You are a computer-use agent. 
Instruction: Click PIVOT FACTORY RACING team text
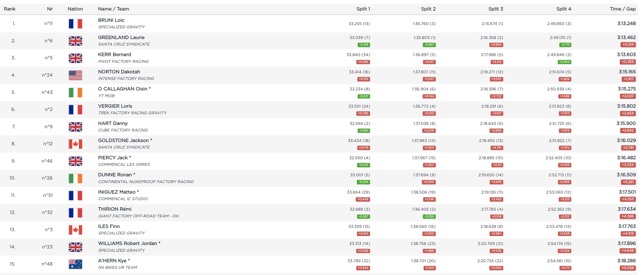coord(123,61)
